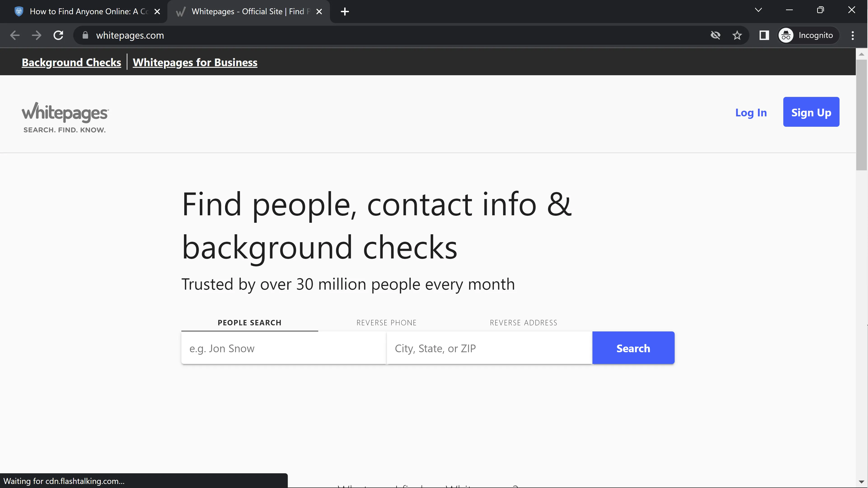868x488 pixels.
Task: Close the How to Find Anyone Online tab
Action: pos(157,12)
